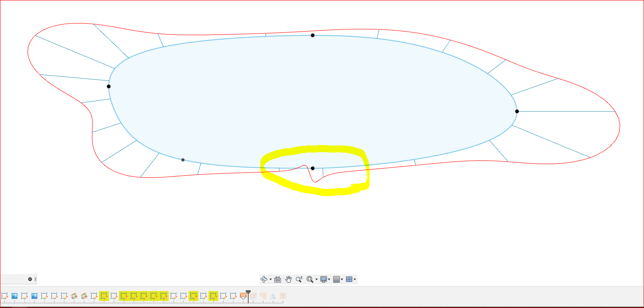Viewport: 644px width, 308px height.
Task: Click the panel grip handle beside the plus icon
Action: click(x=35, y=279)
